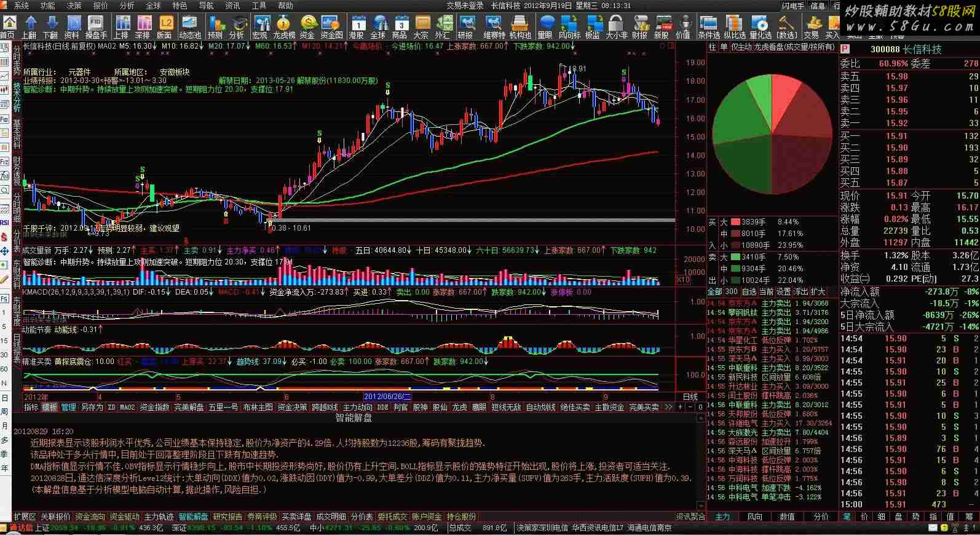
Task: Click the 下翻 page-down arrow icon
Action: pos(50,27)
